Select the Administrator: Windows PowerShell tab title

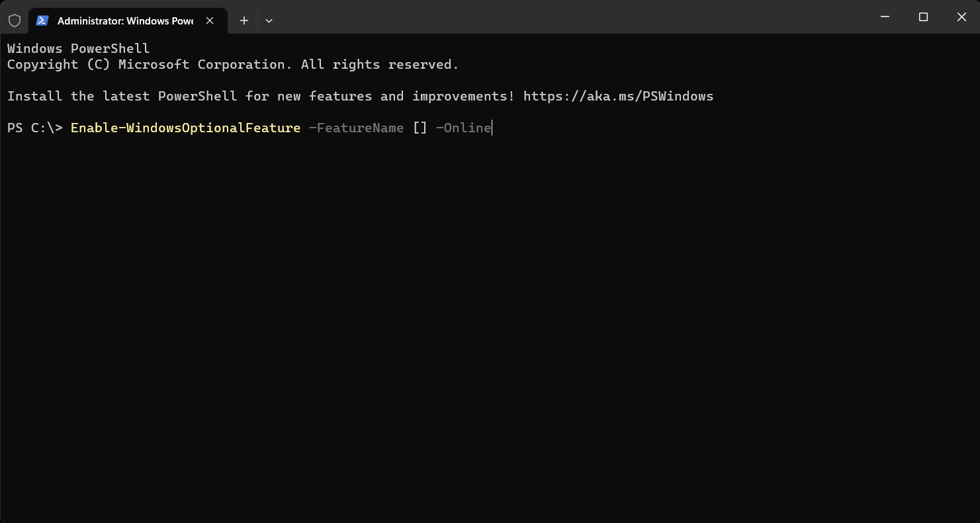pos(125,20)
